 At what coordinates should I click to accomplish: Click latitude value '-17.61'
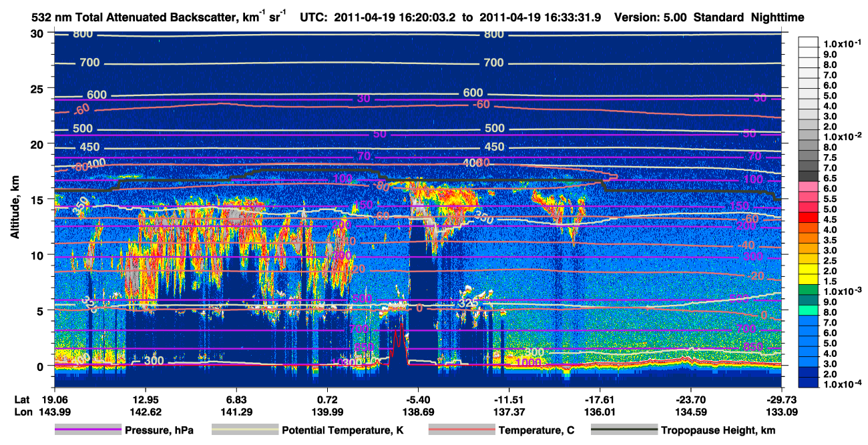(x=600, y=398)
